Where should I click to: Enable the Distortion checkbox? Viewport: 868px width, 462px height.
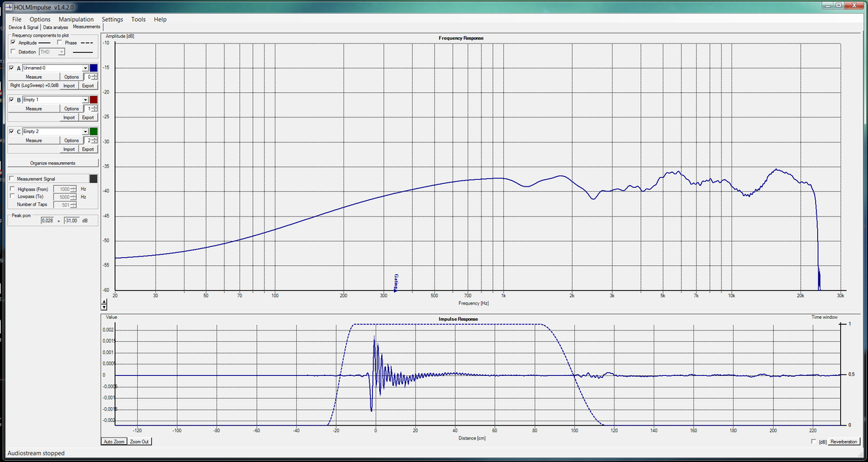coord(13,52)
